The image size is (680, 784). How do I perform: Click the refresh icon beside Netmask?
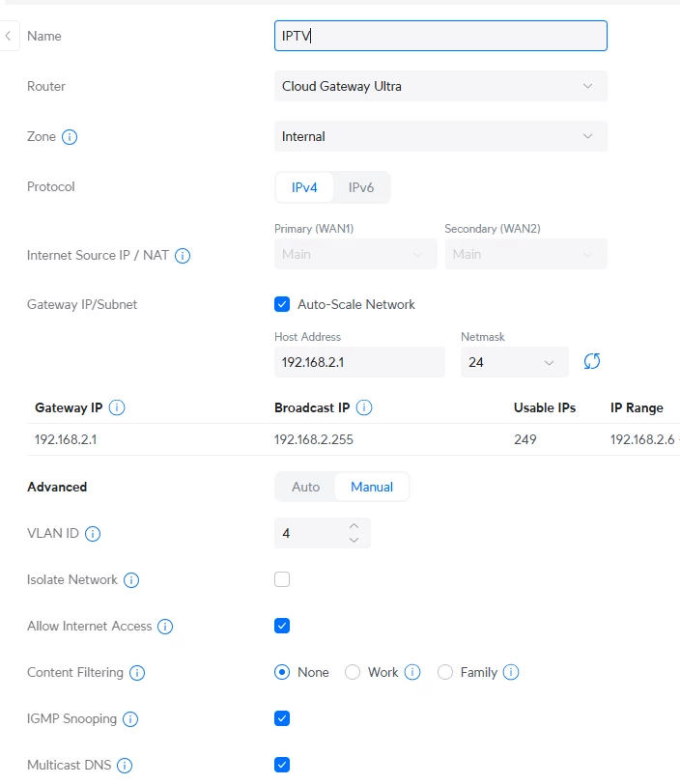[x=592, y=362]
